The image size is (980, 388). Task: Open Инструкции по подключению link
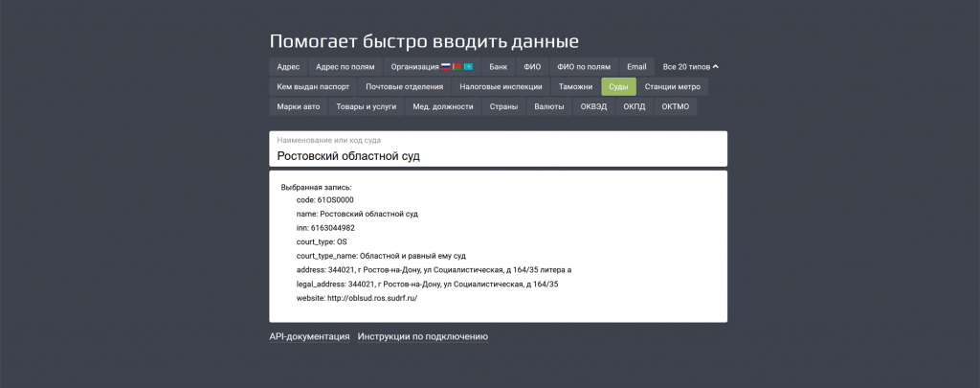(x=423, y=337)
